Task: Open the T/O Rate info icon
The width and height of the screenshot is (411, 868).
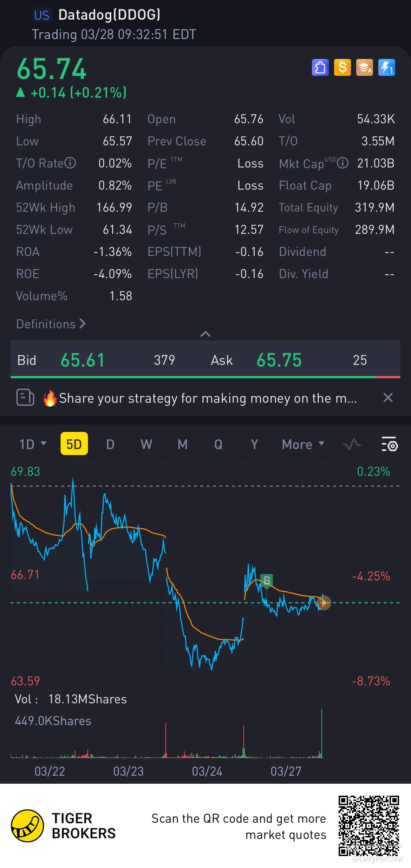Action: (x=70, y=163)
